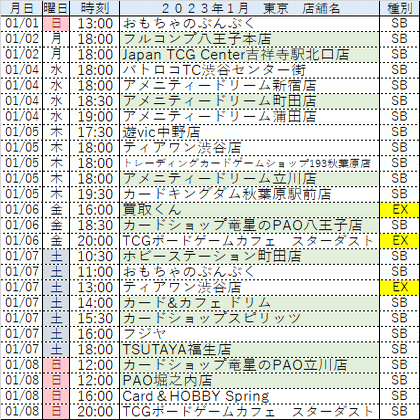This screenshot has width=420, height=420.
Task: Select the 曜日 column header
Action: point(56,8)
